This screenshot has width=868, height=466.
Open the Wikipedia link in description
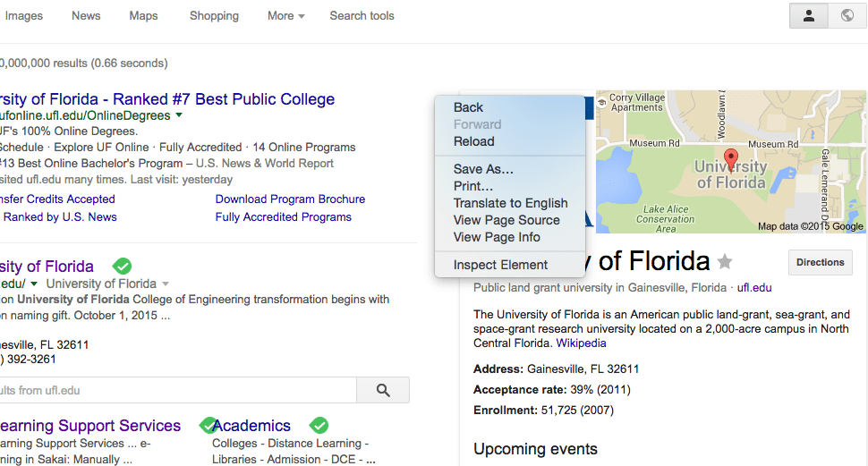point(581,343)
